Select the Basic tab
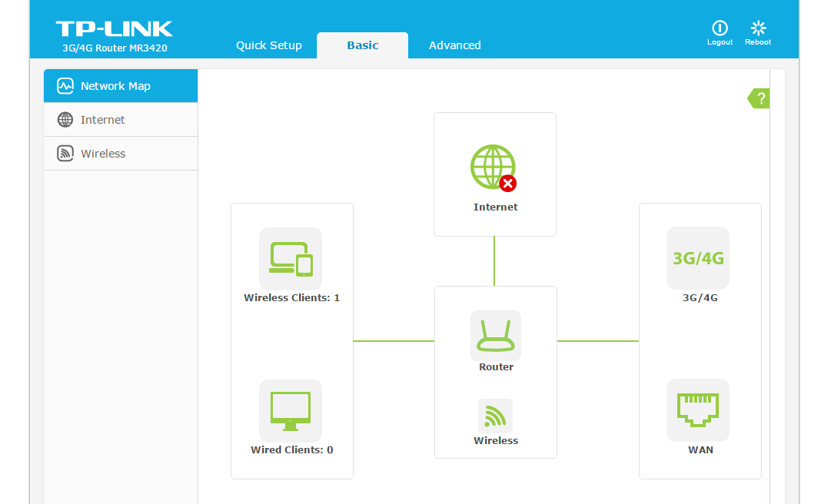 point(363,45)
